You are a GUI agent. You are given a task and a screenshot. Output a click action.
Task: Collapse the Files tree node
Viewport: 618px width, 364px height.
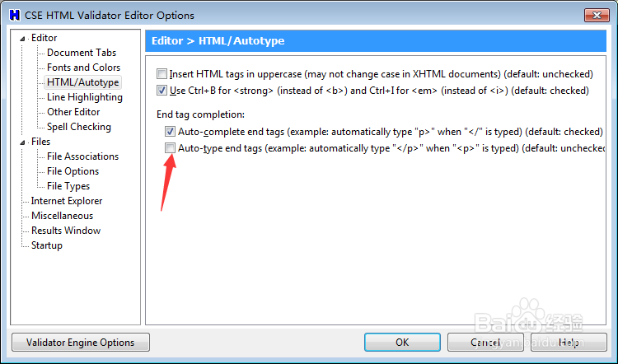24,142
